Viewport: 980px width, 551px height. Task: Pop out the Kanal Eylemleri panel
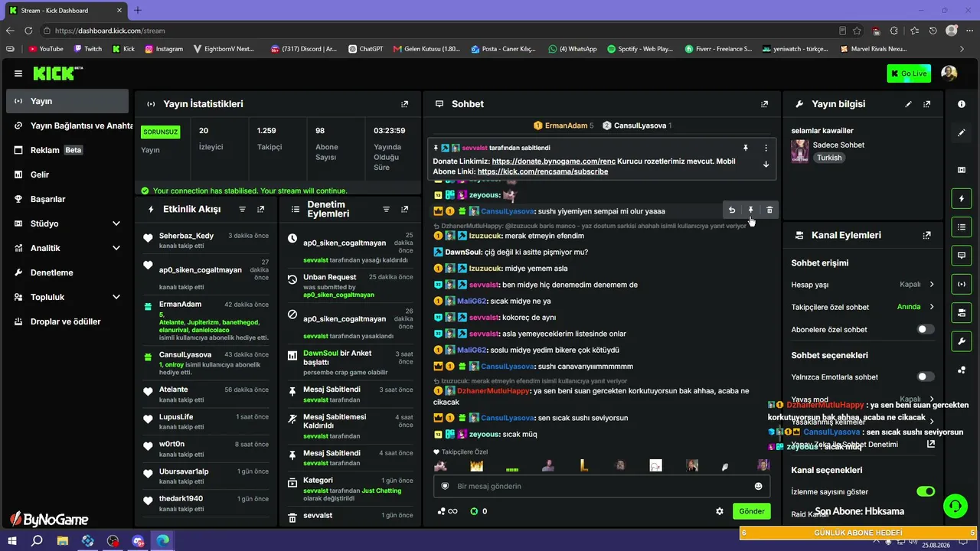[x=927, y=235]
